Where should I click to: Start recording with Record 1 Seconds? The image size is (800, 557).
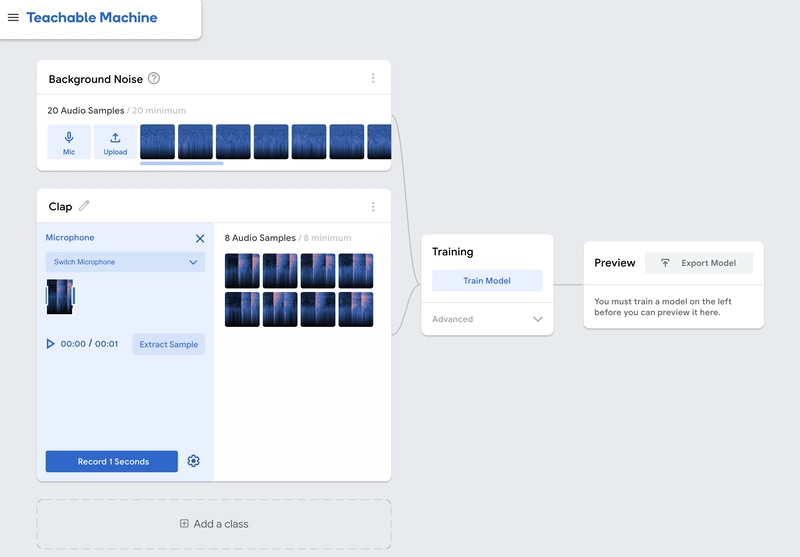(112, 461)
